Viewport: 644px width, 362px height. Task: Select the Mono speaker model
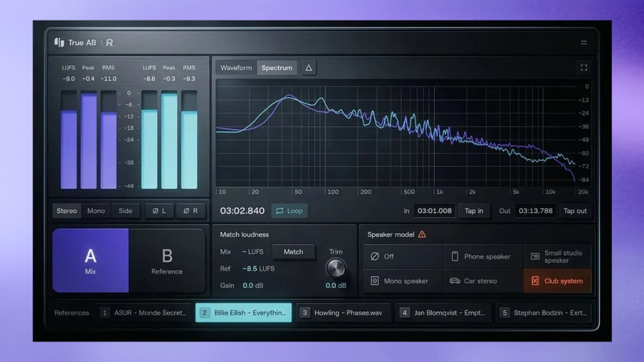[x=404, y=281]
